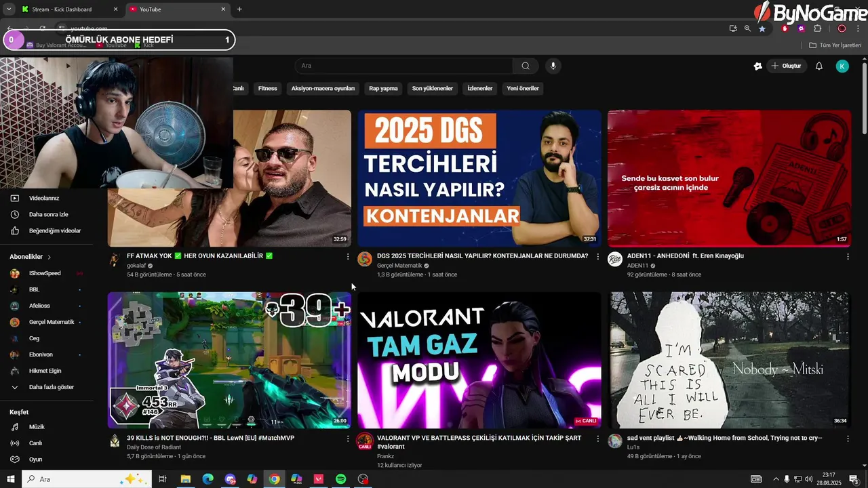
Task: Click the YouTube search input field
Action: coord(404,66)
